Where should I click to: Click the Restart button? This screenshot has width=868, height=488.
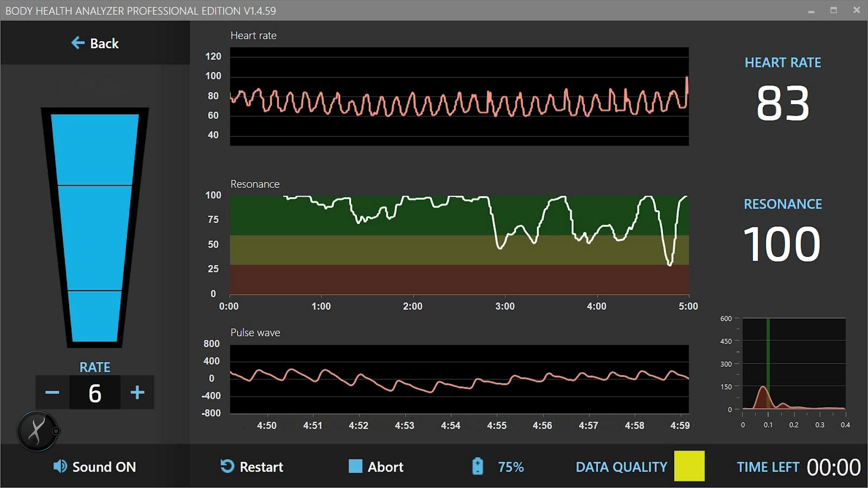pyautogui.click(x=252, y=467)
